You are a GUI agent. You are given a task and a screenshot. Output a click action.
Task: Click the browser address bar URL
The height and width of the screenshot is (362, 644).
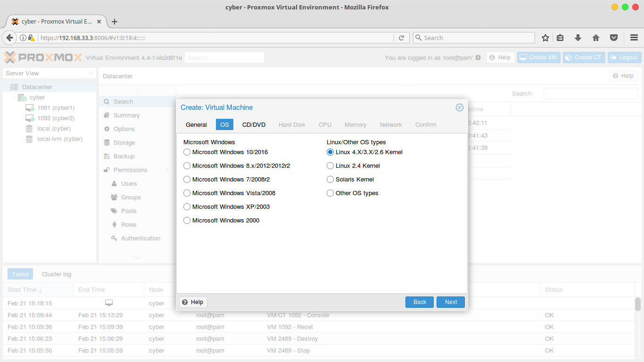tap(216, 38)
